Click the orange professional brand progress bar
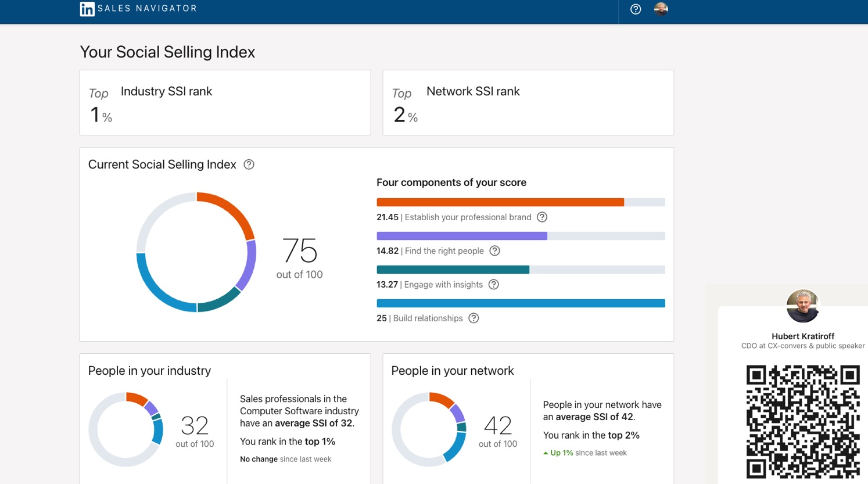Viewport: 868px width, 484px height. 500,202
